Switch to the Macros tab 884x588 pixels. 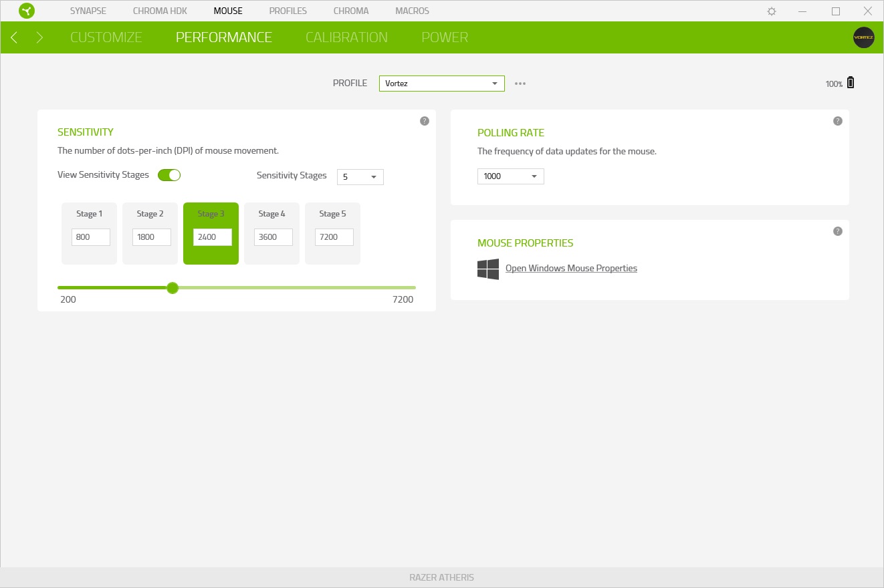413,11
